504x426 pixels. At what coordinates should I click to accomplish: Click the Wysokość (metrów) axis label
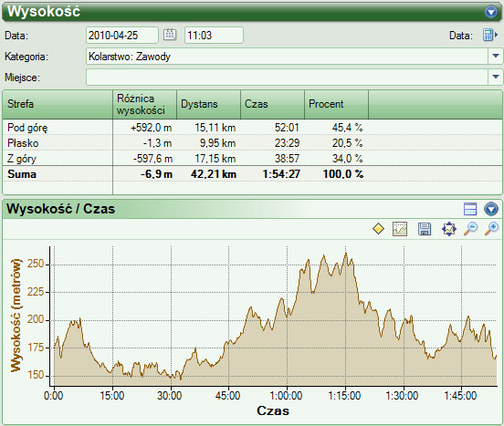coord(16,316)
